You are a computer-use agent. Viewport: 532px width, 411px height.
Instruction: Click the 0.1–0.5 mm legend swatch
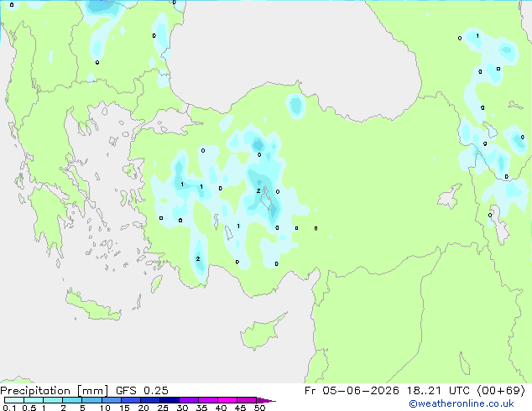14,400
